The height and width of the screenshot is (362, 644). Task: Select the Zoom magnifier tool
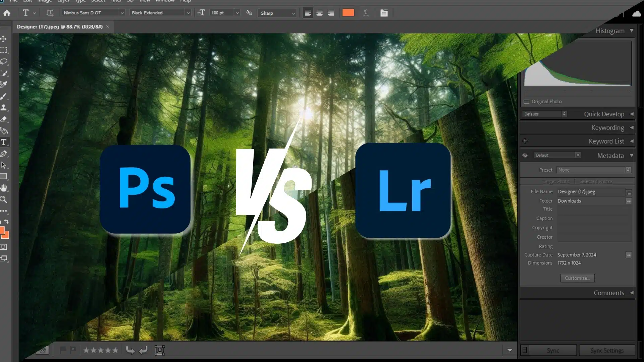pos(4,199)
